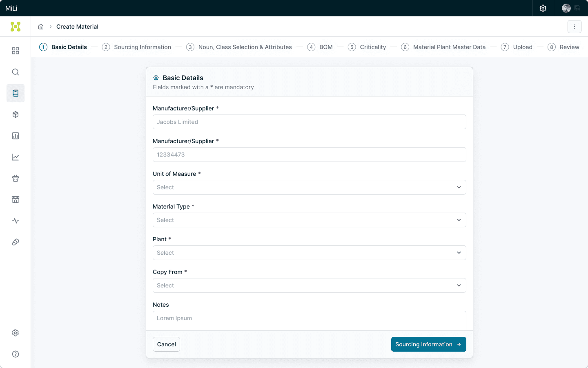This screenshot has height=368, width=588.
Task: Open the Material Type dropdown
Action: click(x=310, y=220)
